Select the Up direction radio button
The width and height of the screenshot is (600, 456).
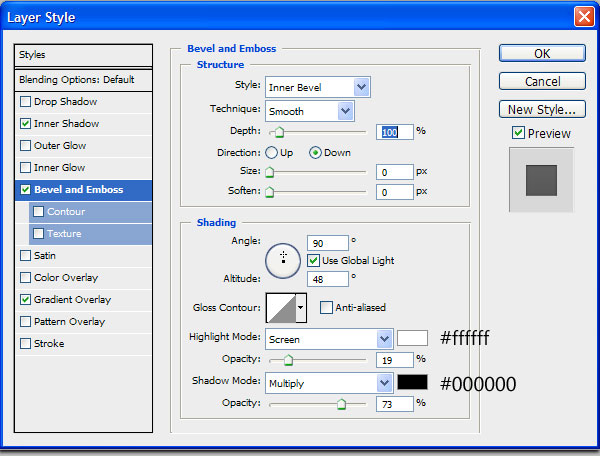271,153
